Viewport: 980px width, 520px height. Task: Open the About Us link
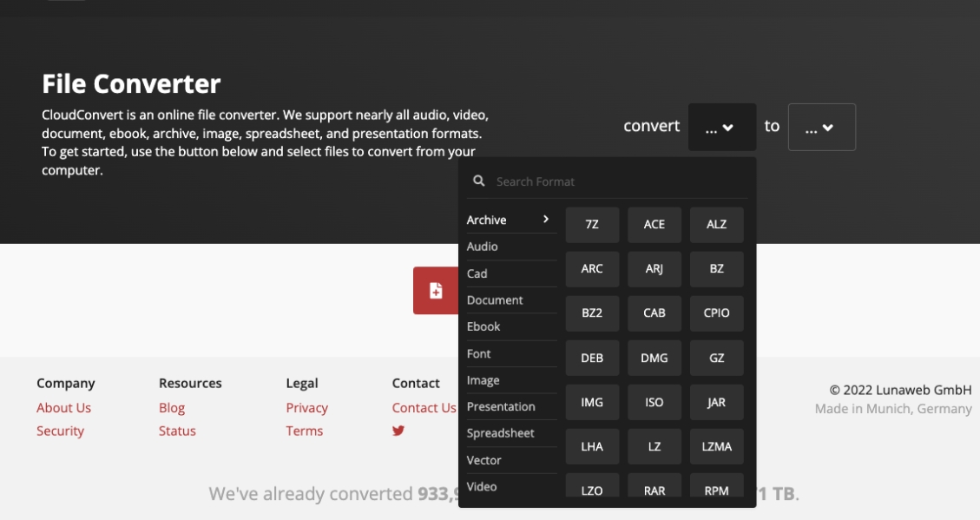(x=63, y=407)
